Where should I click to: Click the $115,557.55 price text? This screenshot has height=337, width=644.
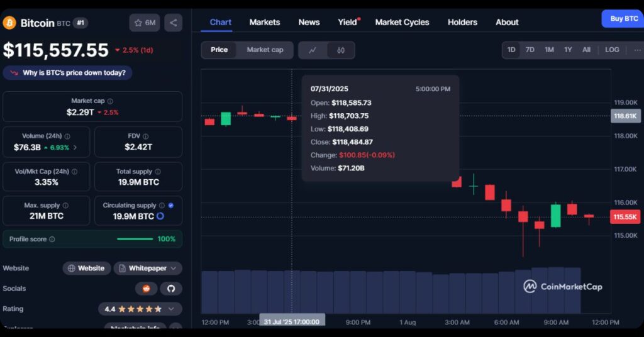(x=56, y=50)
